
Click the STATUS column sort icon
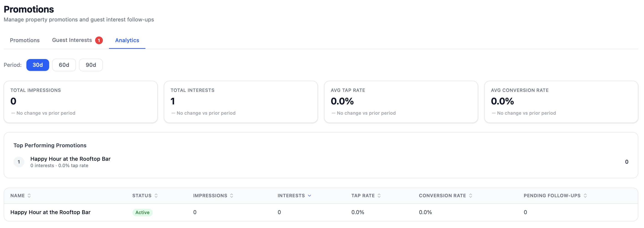pyautogui.click(x=156, y=195)
